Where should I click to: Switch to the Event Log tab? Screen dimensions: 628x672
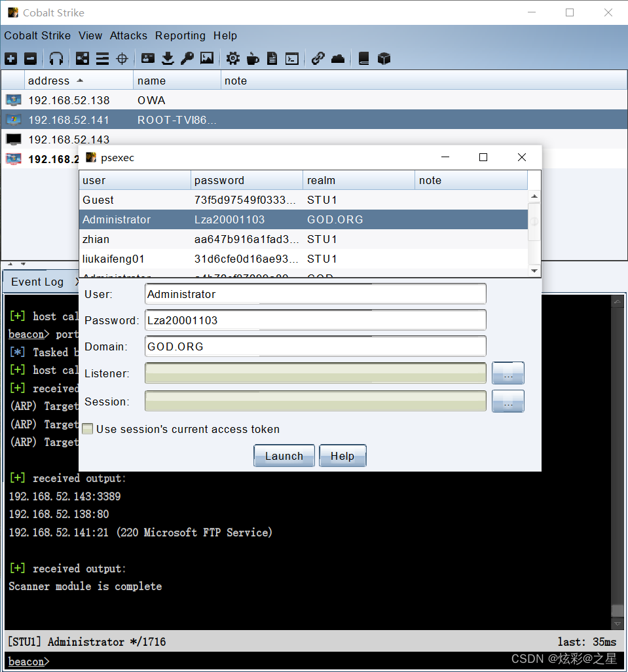pyautogui.click(x=37, y=282)
